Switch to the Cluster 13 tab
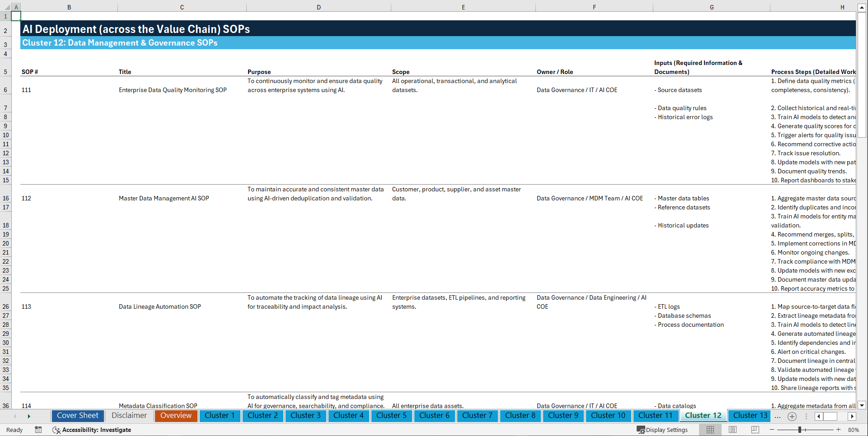 [749, 416]
